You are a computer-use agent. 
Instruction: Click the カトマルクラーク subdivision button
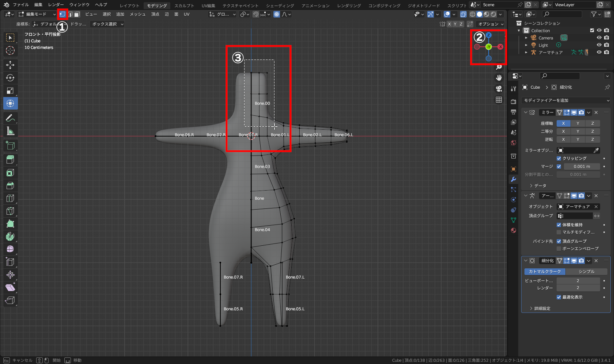coord(545,272)
